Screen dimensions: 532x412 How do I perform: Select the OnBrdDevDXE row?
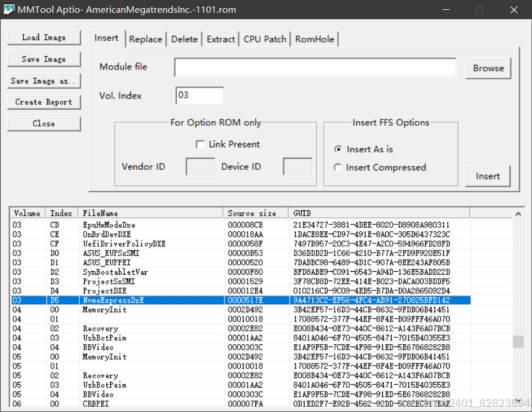tap(241, 235)
